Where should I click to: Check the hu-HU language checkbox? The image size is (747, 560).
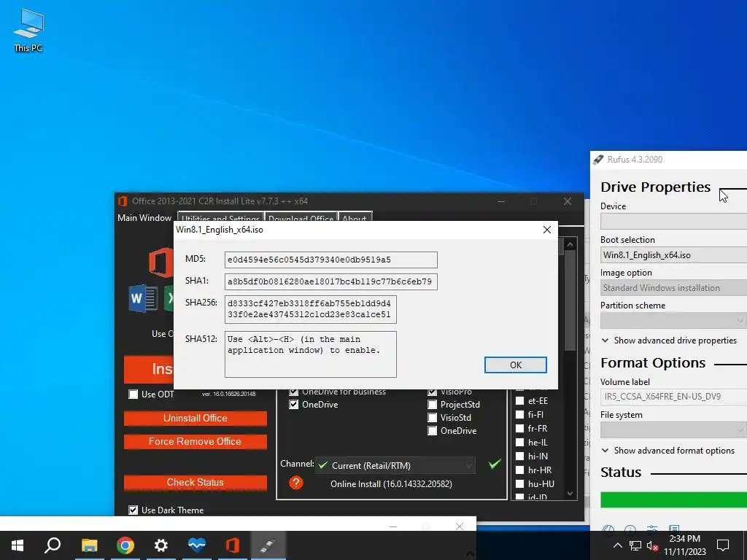519,484
